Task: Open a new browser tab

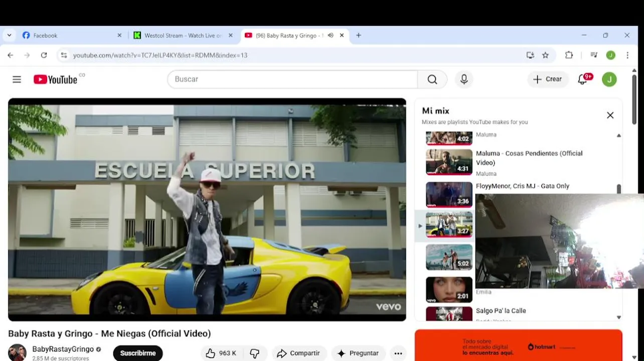Action: [358, 36]
